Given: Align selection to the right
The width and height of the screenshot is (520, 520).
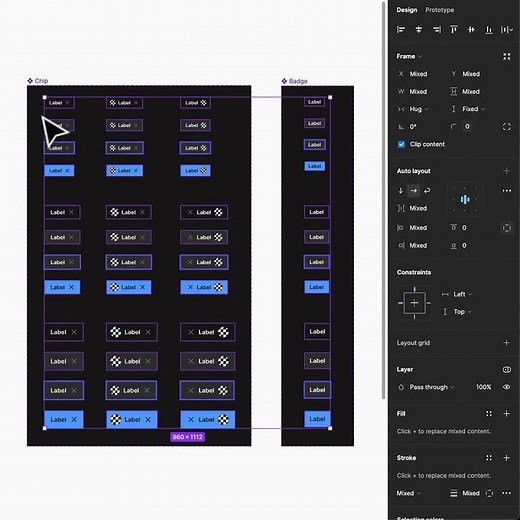Looking at the screenshot, I should click(436, 30).
